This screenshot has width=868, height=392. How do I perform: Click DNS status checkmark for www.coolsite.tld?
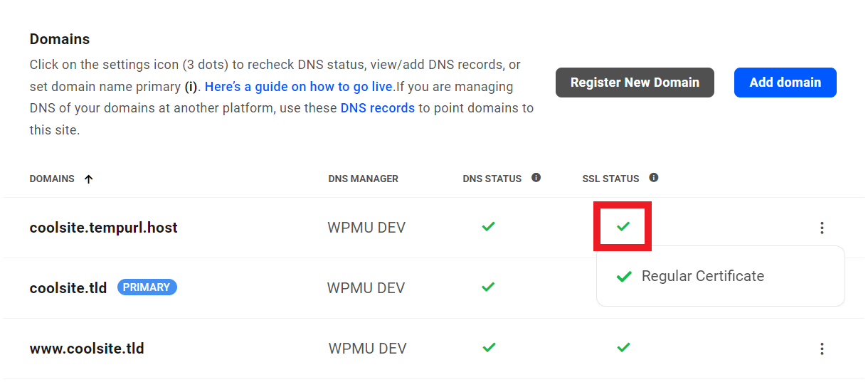pos(488,347)
